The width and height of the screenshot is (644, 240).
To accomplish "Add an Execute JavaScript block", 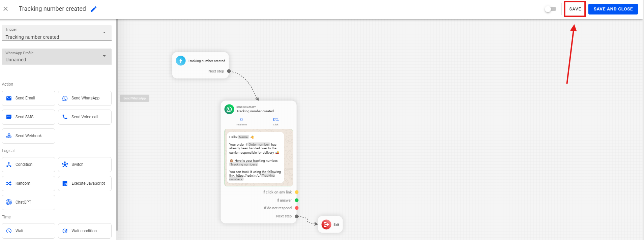I will (85, 183).
